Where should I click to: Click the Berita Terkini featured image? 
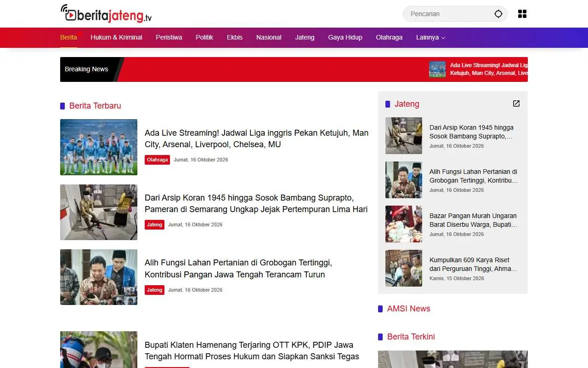(453, 359)
